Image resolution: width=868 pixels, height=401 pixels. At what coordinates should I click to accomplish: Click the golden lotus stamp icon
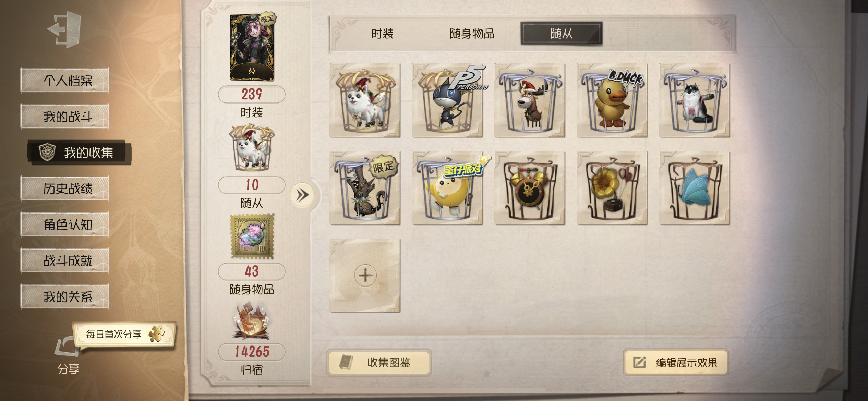click(x=252, y=236)
